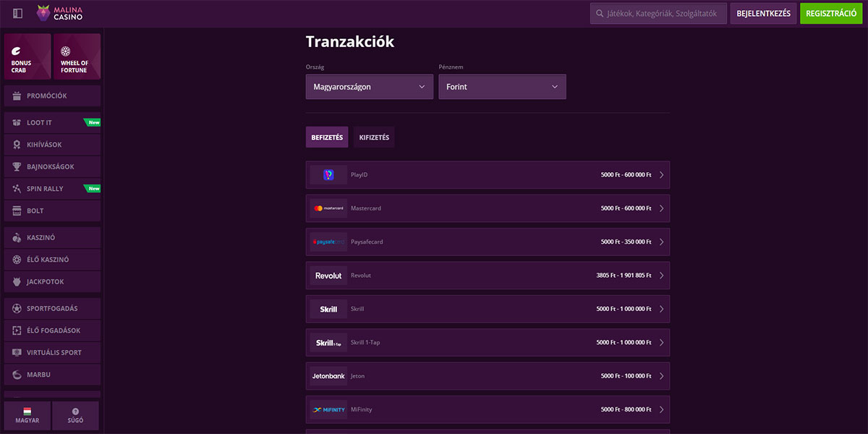Image resolution: width=868 pixels, height=434 pixels.
Task: Click the green Regisztráció button
Action: point(831,13)
